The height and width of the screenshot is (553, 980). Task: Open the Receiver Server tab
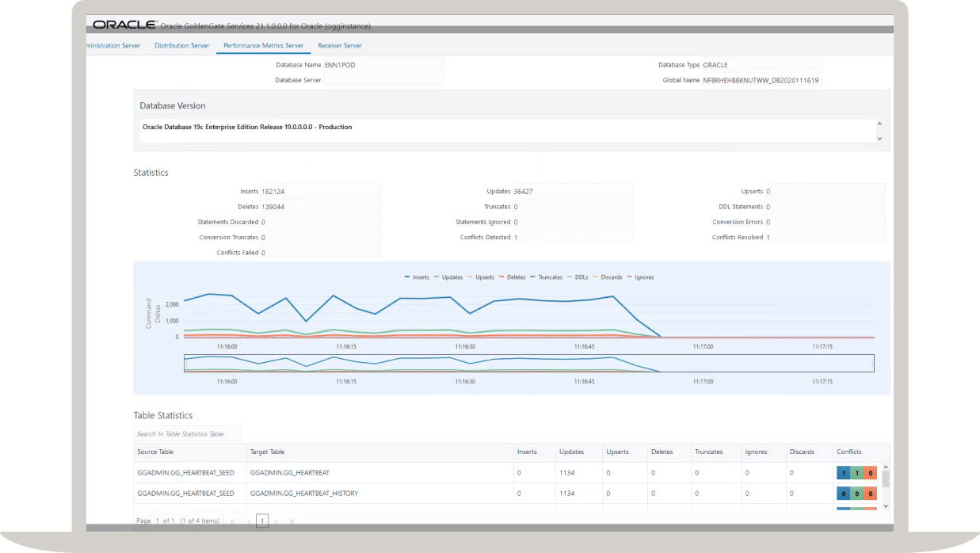click(x=339, y=46)
